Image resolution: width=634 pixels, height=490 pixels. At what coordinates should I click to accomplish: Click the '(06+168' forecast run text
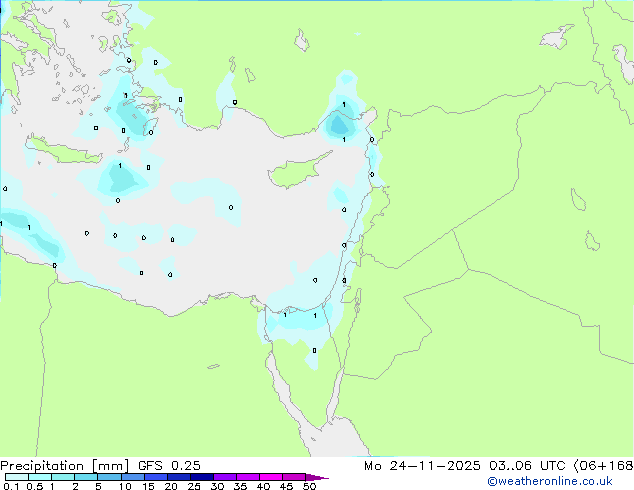[x=603, y=466]
